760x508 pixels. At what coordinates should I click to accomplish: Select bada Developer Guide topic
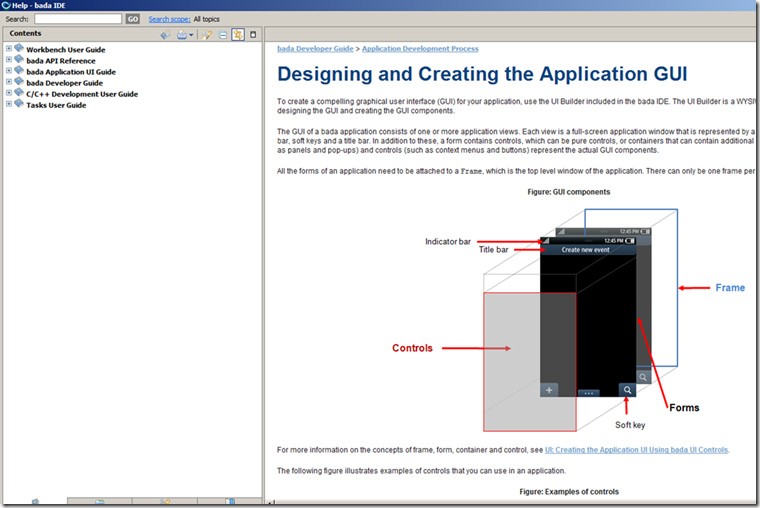[64, 83]
